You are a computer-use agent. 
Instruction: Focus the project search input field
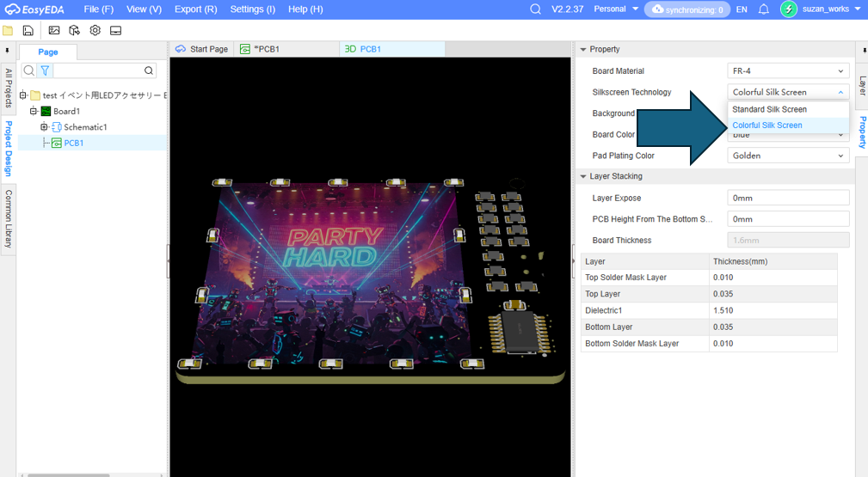pos(98,70)
